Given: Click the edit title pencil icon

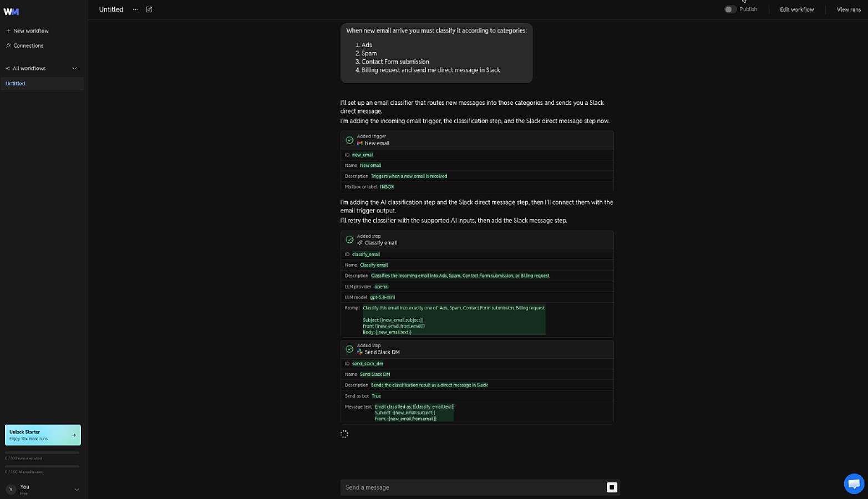Looking at the screenshot, I should 149,9.
